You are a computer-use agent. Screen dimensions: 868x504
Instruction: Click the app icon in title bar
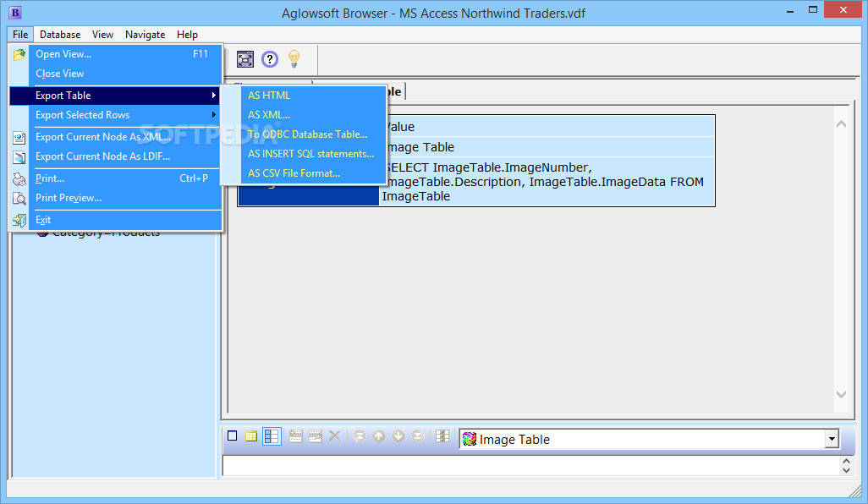[x=15, y=12]
